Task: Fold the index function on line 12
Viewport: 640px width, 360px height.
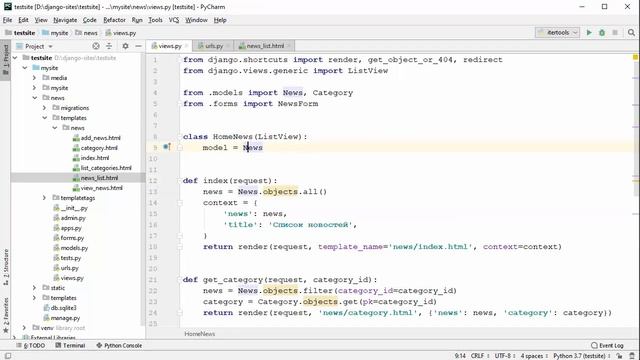Action: tap(180, 181)
